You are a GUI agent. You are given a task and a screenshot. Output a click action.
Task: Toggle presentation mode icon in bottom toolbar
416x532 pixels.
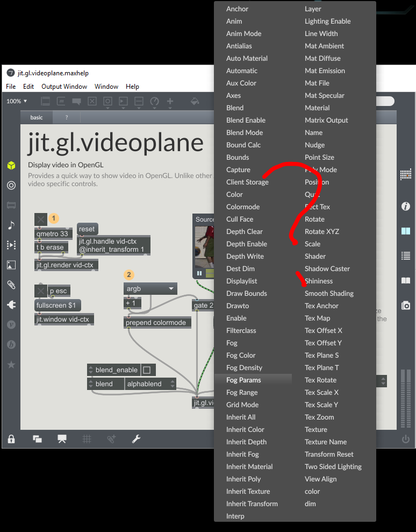[62, 439]
